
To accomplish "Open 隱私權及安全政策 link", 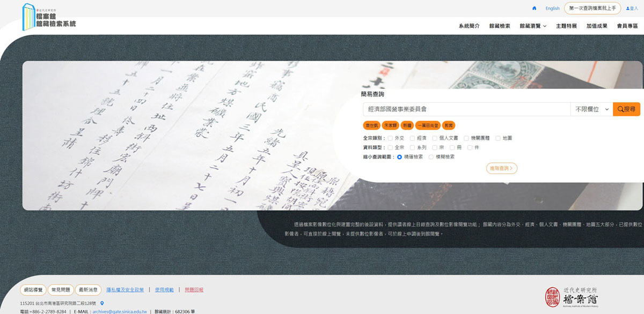I will pos(125,290).
